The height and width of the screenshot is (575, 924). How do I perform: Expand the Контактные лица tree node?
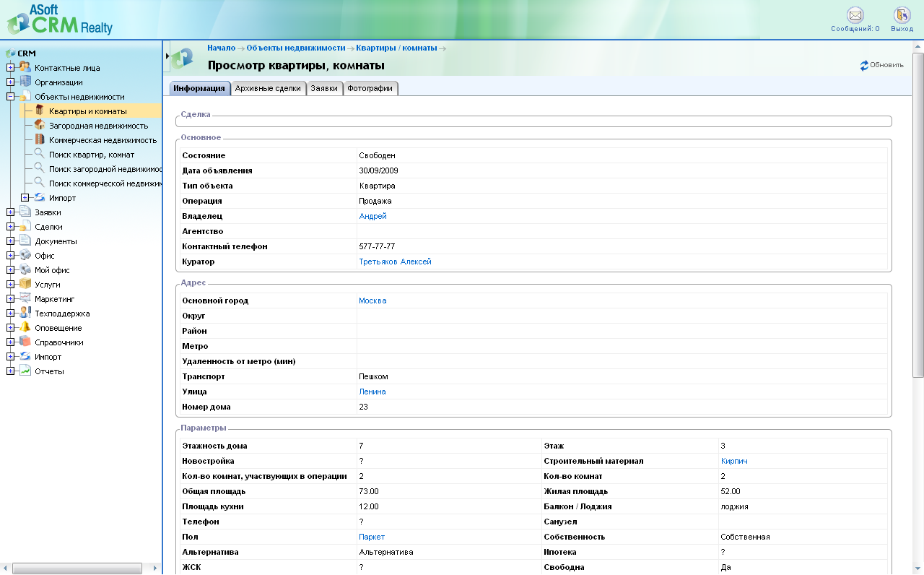point(10,68)
